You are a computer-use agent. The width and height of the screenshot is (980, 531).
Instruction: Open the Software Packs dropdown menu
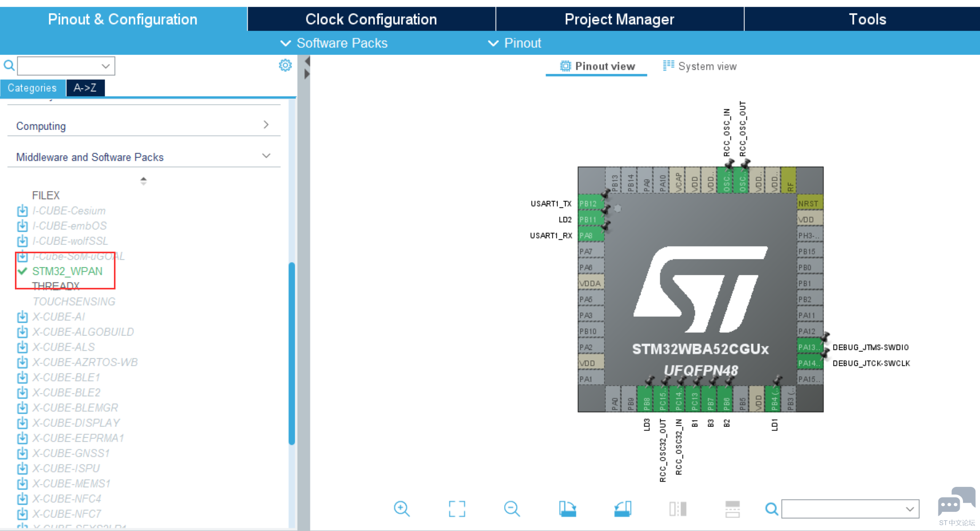pyautogui.click(x=334, y=43)
